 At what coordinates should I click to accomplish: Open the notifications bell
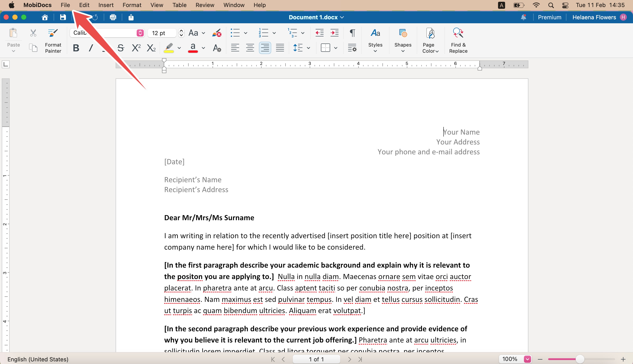pos(523,17)
